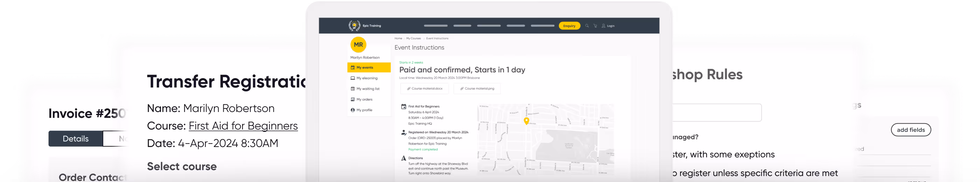The image size is (980, 182).
Task: Click the last placeholder nav item before Enquiry
Action: pyautogui.click(x=542, y=26)
